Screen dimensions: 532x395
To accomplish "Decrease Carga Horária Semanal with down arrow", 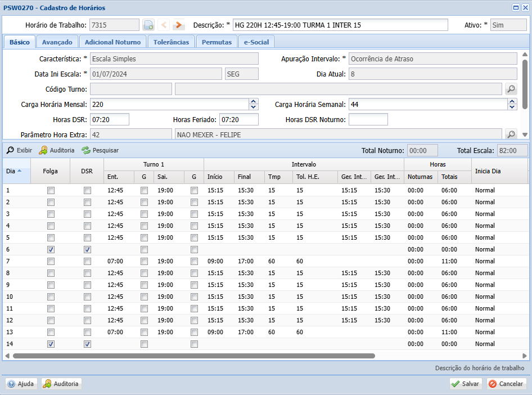I will (512, 107).
